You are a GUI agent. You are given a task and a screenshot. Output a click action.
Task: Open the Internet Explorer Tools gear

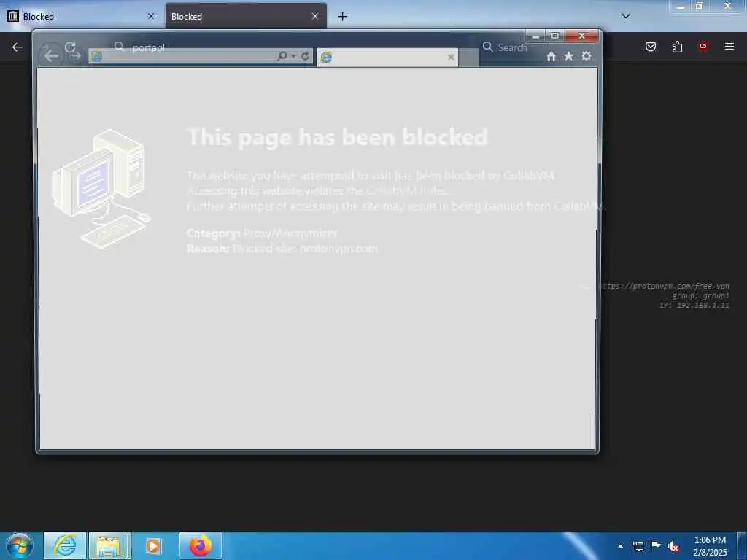[x=586, y=55]
